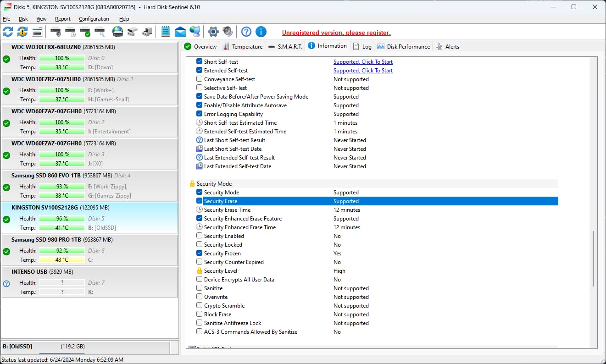Click the B: [OldSSD] partition usage bar
Screen dimensions: 606x364
coord(62,353)
